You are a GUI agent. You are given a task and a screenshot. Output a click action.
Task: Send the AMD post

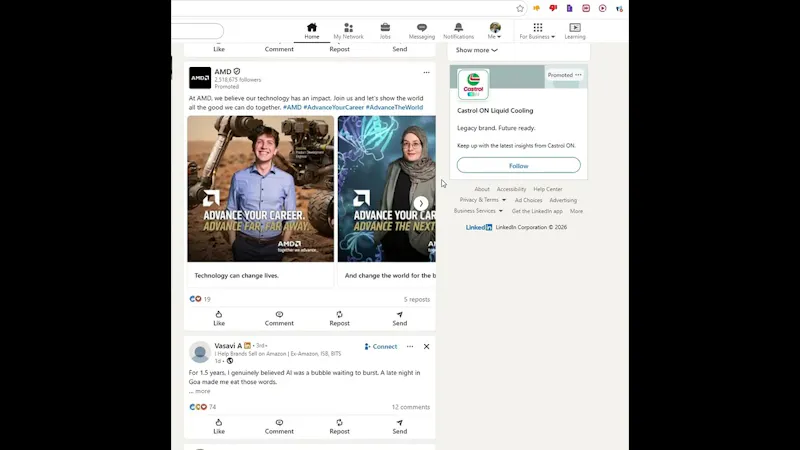(399, 318)
